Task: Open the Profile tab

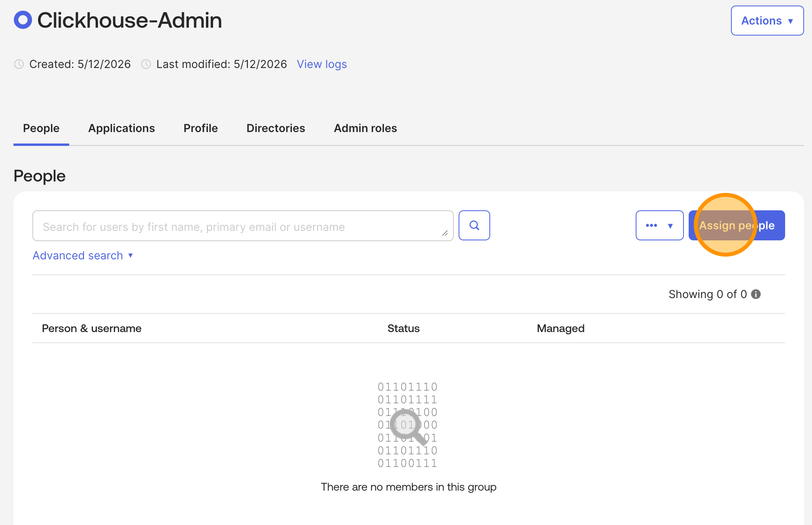Action: [x=200, y=128]
